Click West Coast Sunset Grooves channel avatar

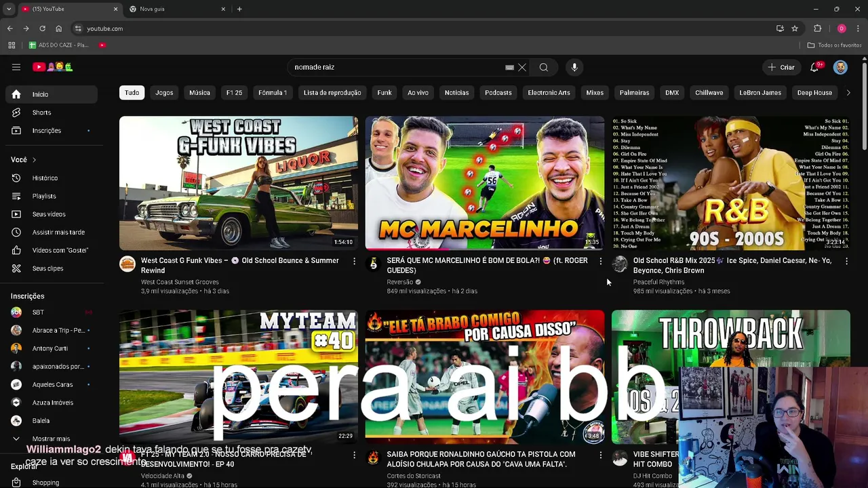(127, 264)
